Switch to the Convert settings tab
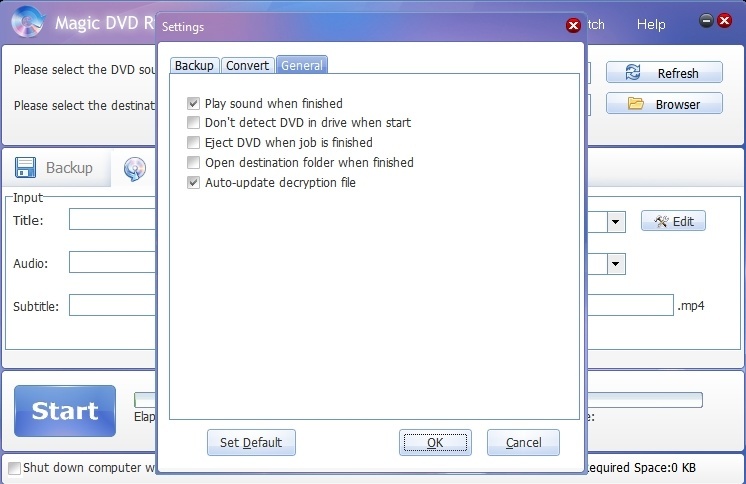The width and height of the screenshot is (746, 484). 247,65
